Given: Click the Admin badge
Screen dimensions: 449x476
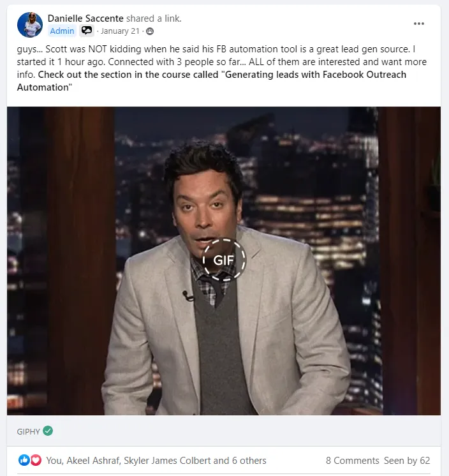Looking at the screenshot, I should click(x=62, y=31).
